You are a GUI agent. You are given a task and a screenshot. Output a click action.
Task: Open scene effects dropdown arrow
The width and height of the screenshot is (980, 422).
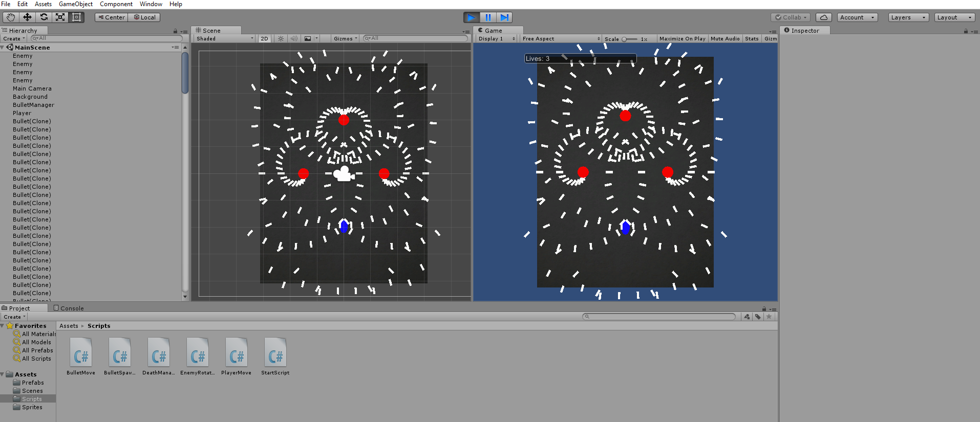click(316, 38)
